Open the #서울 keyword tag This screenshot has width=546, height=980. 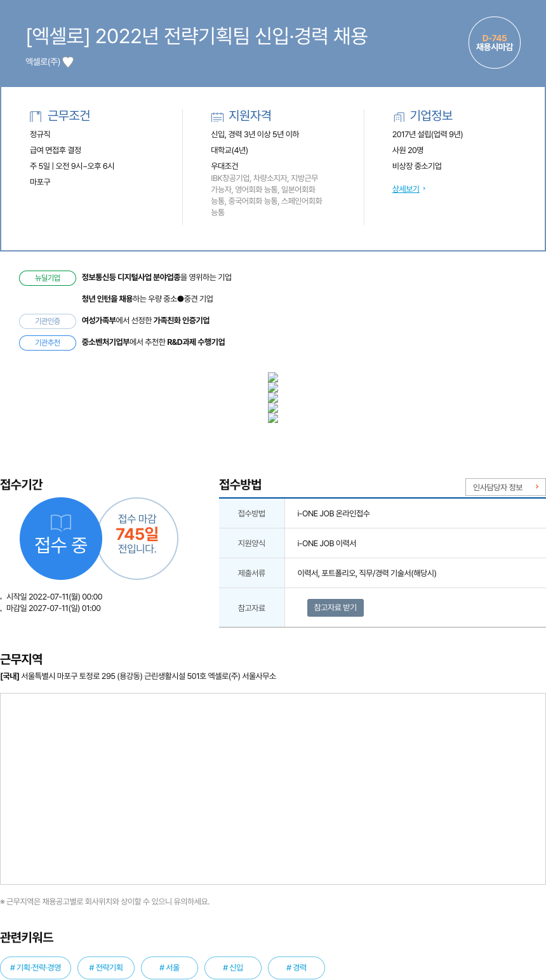(x=170, y=968)
